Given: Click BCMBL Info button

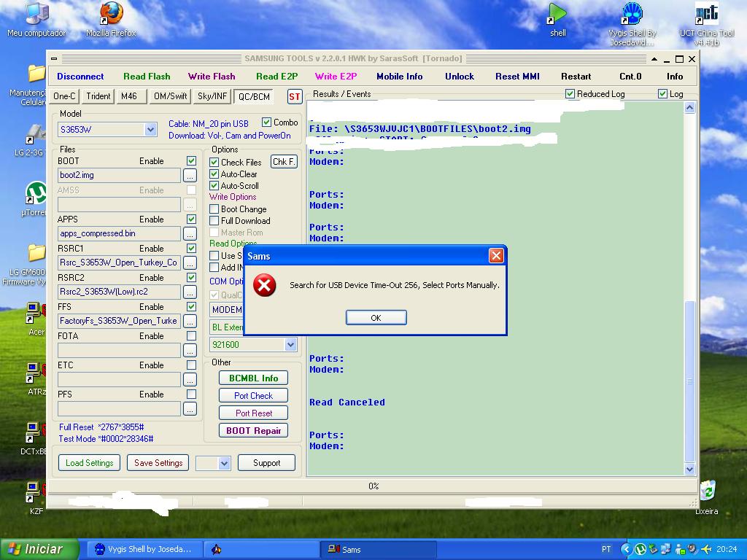Looking at the screenshot, I should coord(253,378).
